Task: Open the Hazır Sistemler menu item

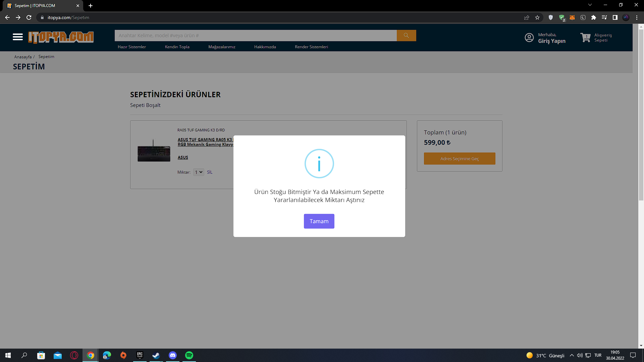Action: point(131,47)
